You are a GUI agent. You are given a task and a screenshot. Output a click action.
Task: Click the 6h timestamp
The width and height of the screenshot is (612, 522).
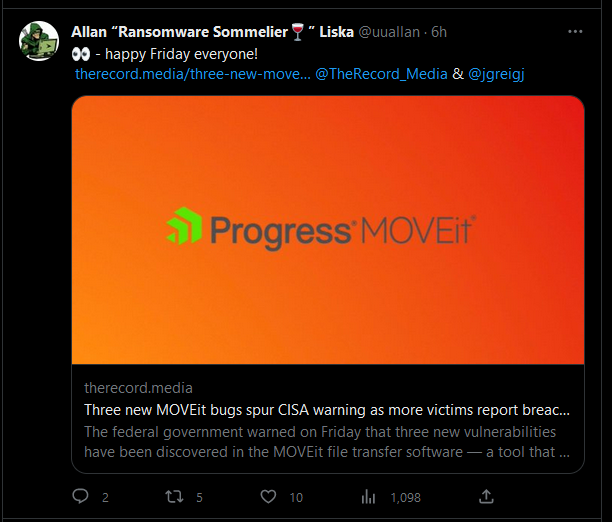tap(439, 31)
